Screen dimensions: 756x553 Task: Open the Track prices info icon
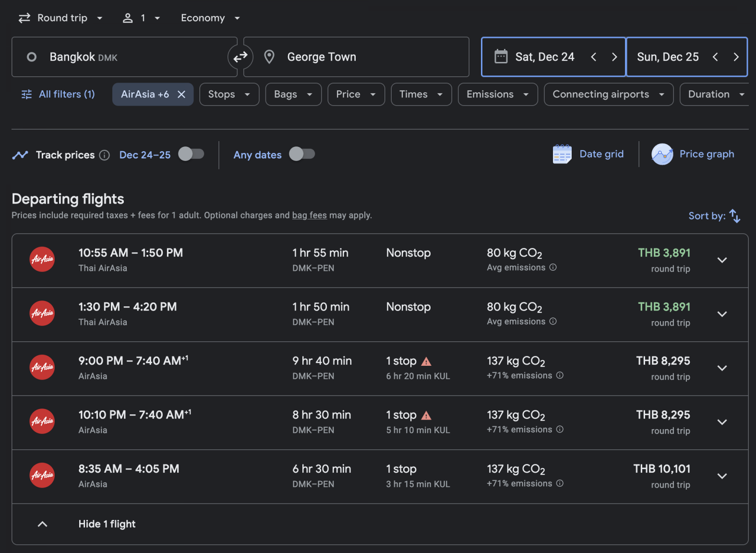pos(105,155)
